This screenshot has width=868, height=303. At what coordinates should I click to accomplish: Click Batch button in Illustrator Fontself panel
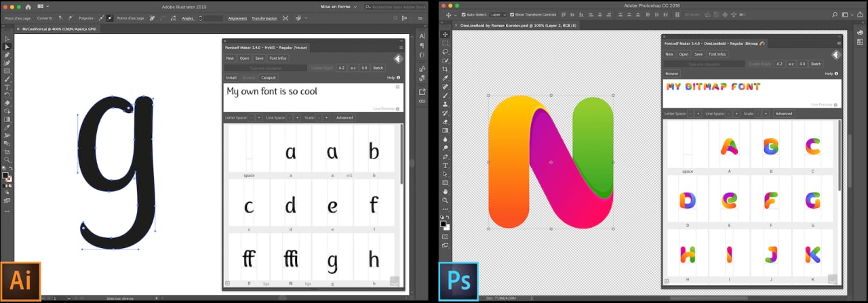click(x=378, y=68)
